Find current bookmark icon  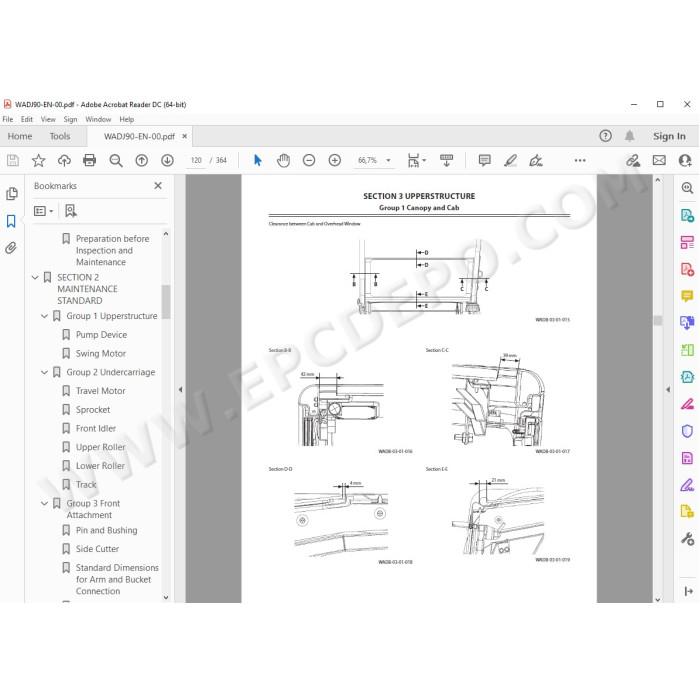tap(71, 211)
